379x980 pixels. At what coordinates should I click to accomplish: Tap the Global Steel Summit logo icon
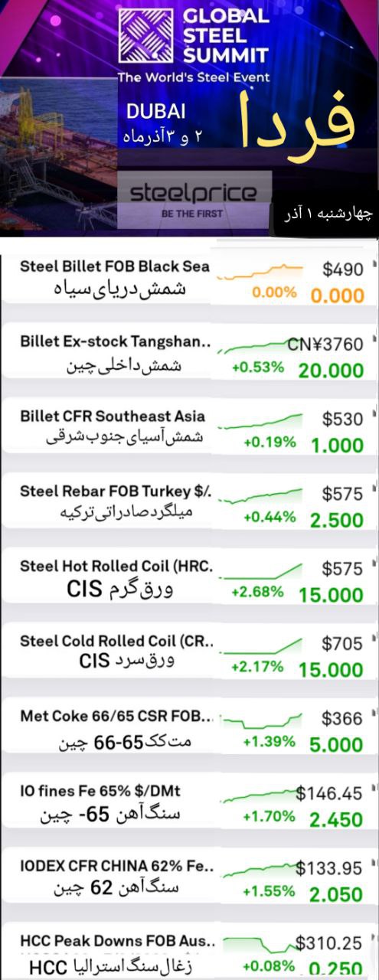point(145,34)
